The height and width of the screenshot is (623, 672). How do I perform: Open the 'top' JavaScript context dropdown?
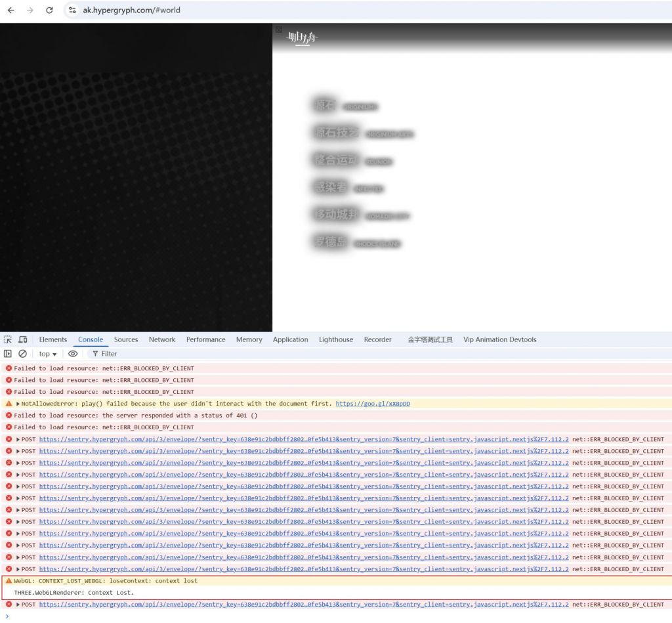[47, 354]
